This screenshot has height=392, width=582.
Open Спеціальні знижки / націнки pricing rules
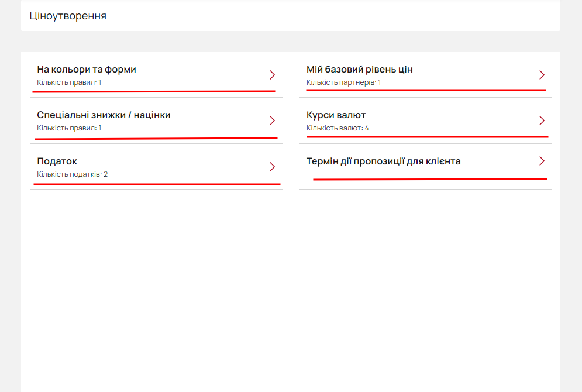[x=104, y=115]
